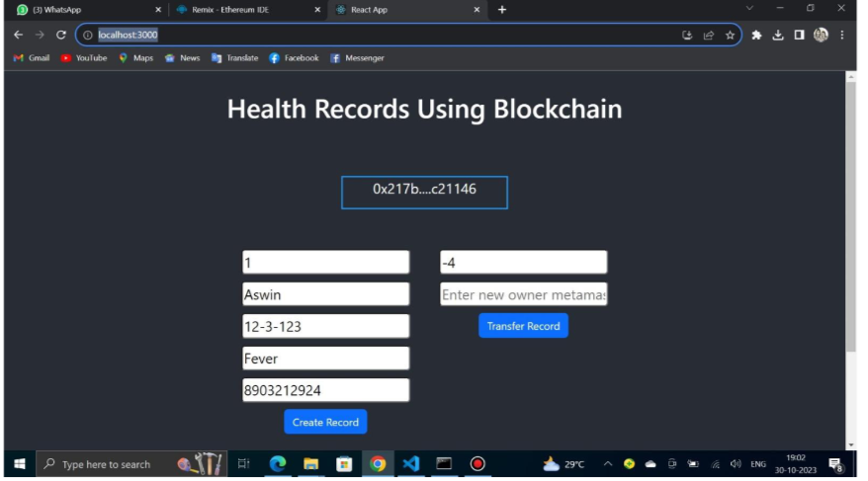Open the tab search dropdown arrow
The height and width of the screenshot is (481, 868).
(749, 9)
